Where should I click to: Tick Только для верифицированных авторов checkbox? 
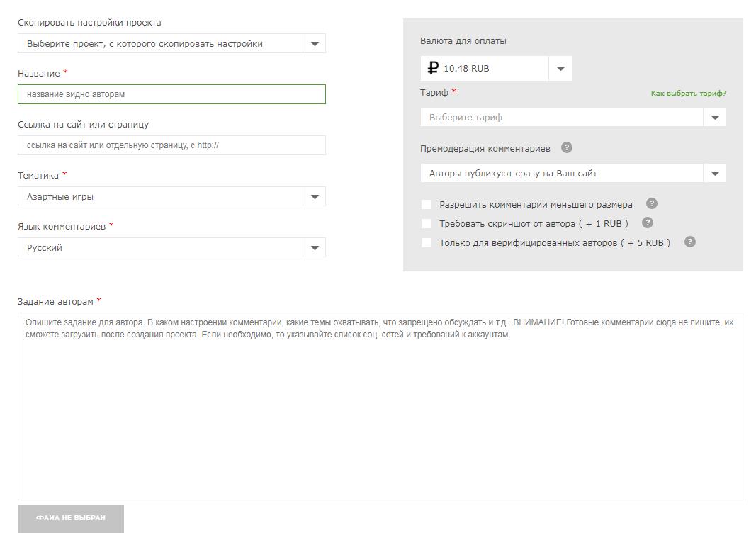427,242
